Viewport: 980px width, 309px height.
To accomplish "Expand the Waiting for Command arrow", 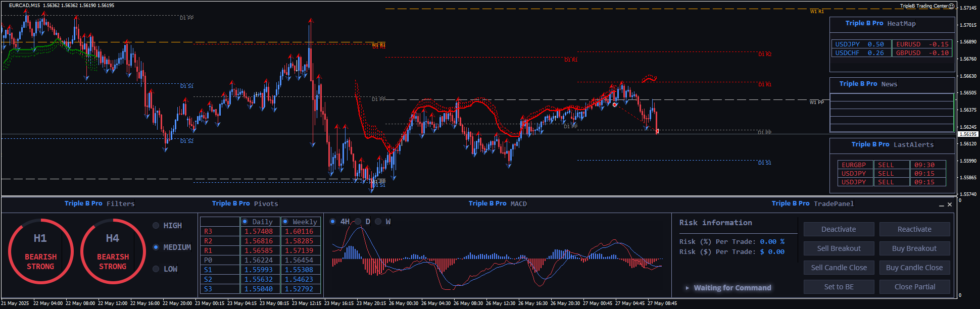I will (687, 288).
